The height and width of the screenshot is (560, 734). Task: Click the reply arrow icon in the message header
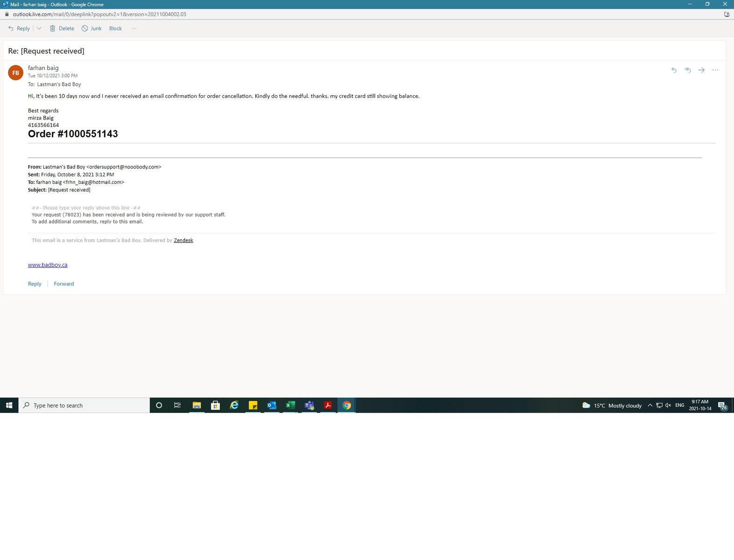[x=674, y=70]
